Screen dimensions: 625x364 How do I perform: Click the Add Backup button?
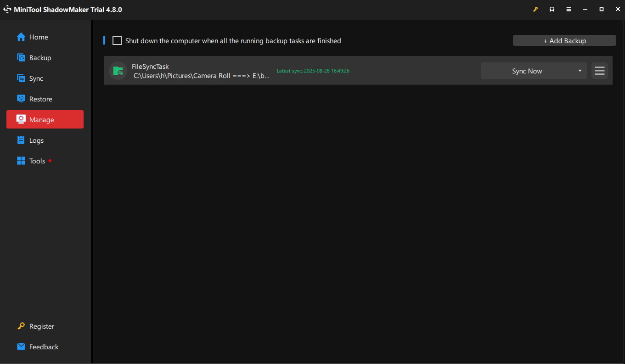[564, 41]
